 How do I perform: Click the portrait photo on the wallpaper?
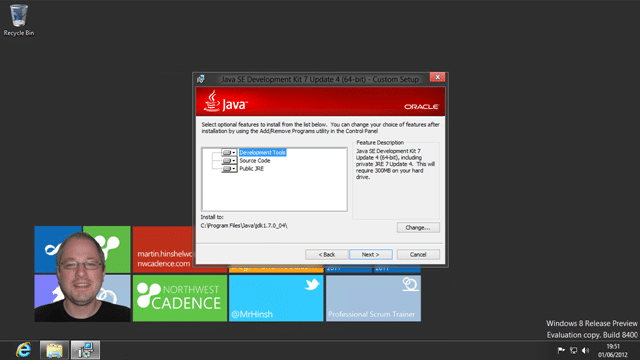tap(81, 277)
